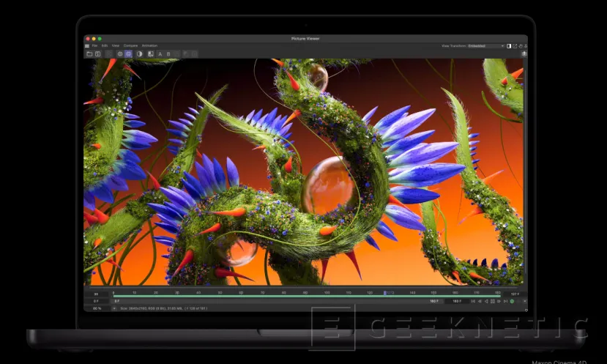Viewport: 607px width, 364px height.
Task: Click the green circular icon after playback controls
Action: pos(512,301)
